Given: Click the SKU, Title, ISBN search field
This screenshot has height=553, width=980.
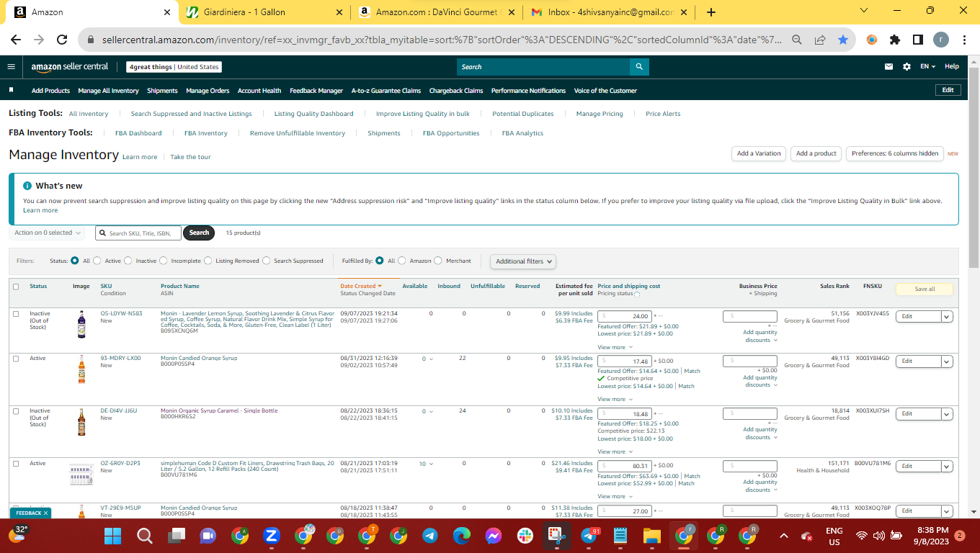Looking at the screenshot, I should [x=138, y=233].
